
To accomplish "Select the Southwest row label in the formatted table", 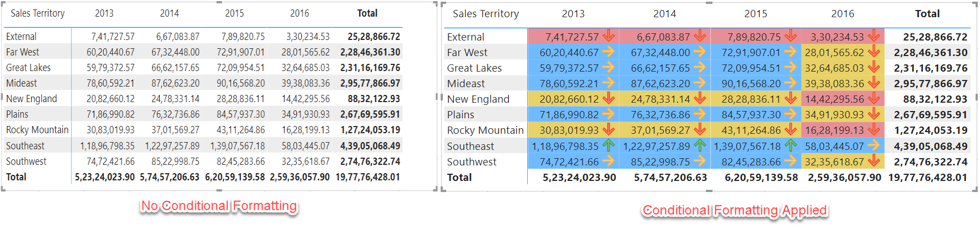I will [x=472, y=162].
